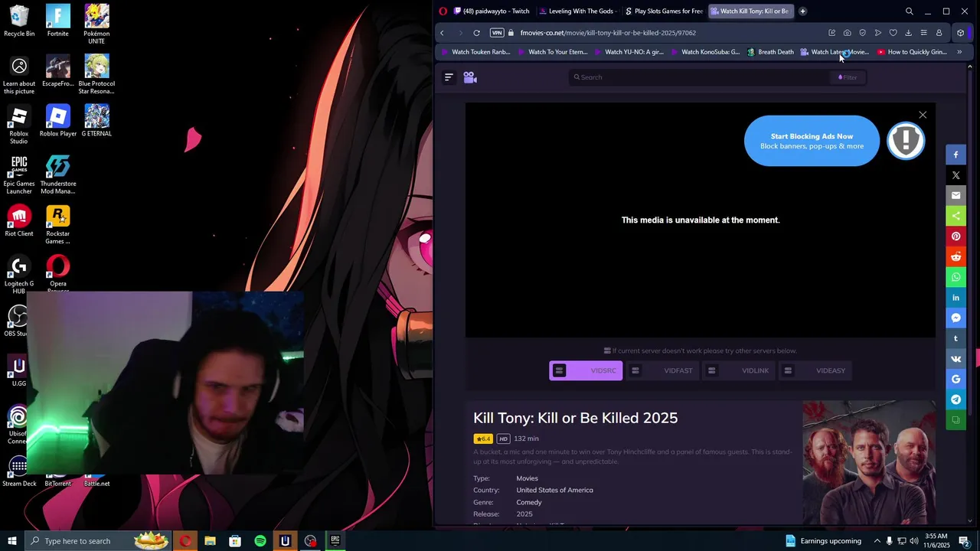Image resolution: width=980 pixels, height=551 pixels.
Task: Open the Breath Death bookmark
Action: pyautogui.click(x=770, y=52)
